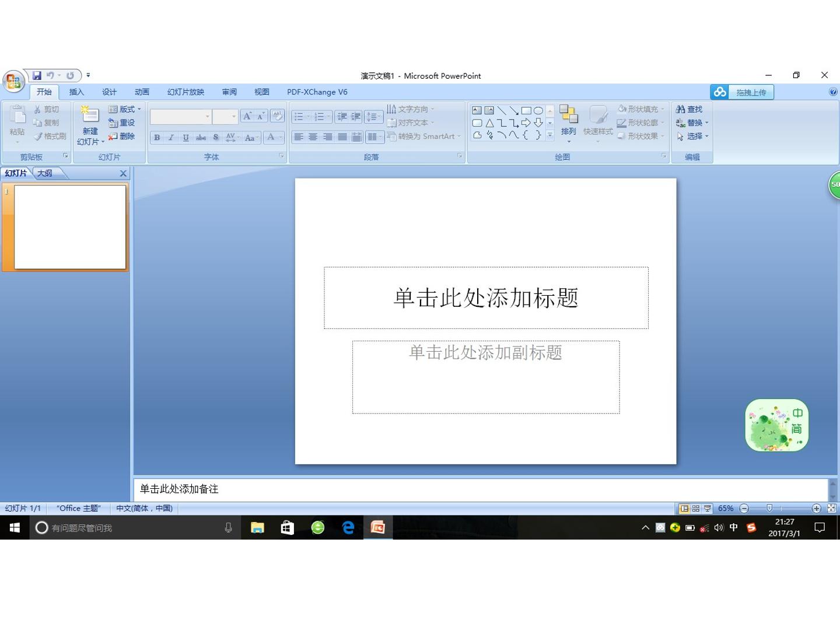Viewport: 840px width, 630px height.
Task: Click the zoom slider handle
Action: tap(769, 509)
